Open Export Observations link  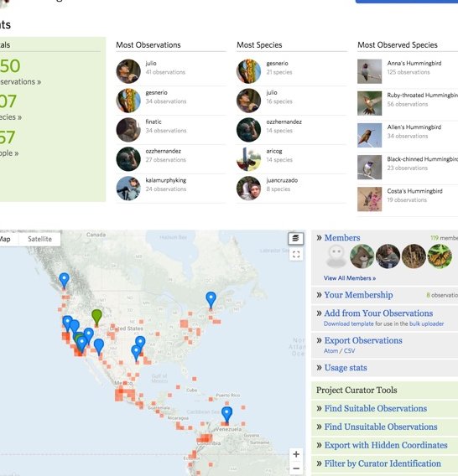(x=363, y=340)
